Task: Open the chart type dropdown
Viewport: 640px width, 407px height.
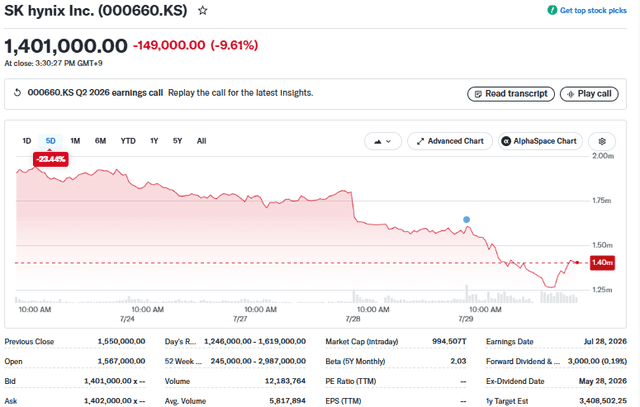Action: coord(383,141)
